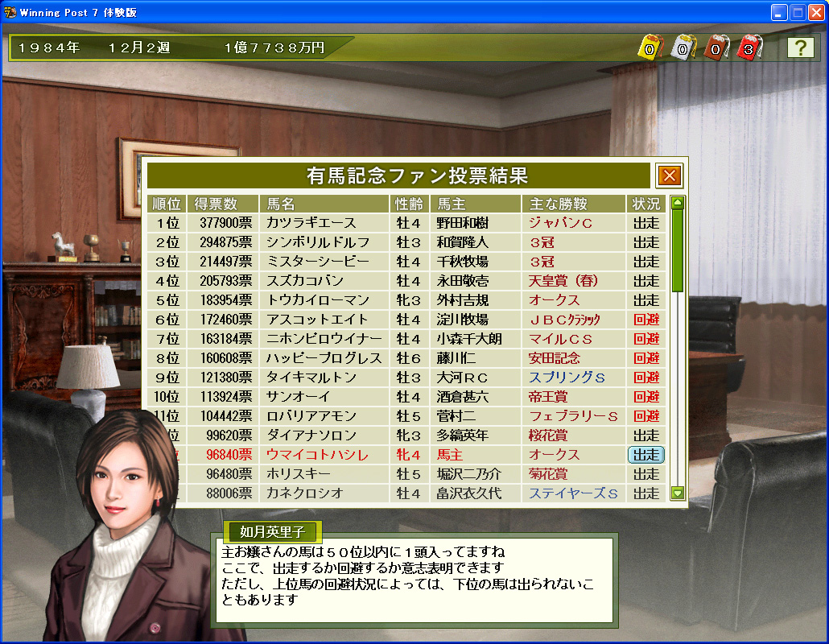
Task: Click the マイルCS main win entry
Action: (560, 338)
